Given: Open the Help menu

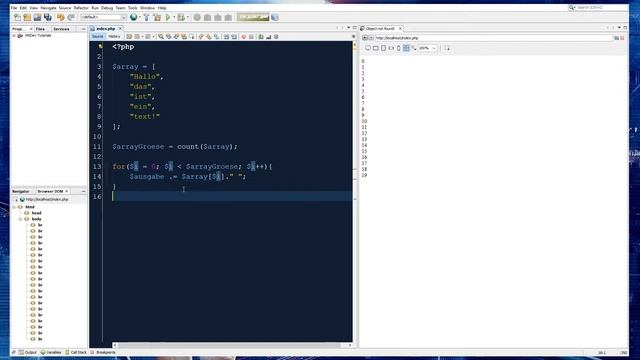Looking at the screenshot, I should [162, 8].
